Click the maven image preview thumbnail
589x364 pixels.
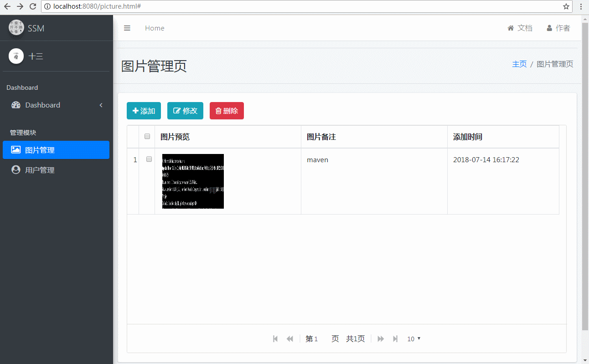[192, 181]
